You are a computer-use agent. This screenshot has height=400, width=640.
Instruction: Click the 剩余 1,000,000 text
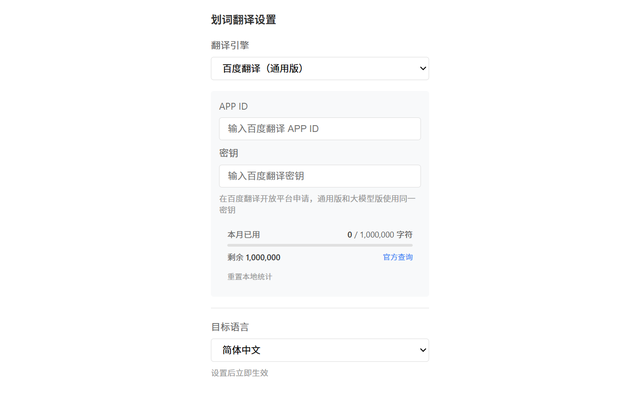click(x=254, y=258)
